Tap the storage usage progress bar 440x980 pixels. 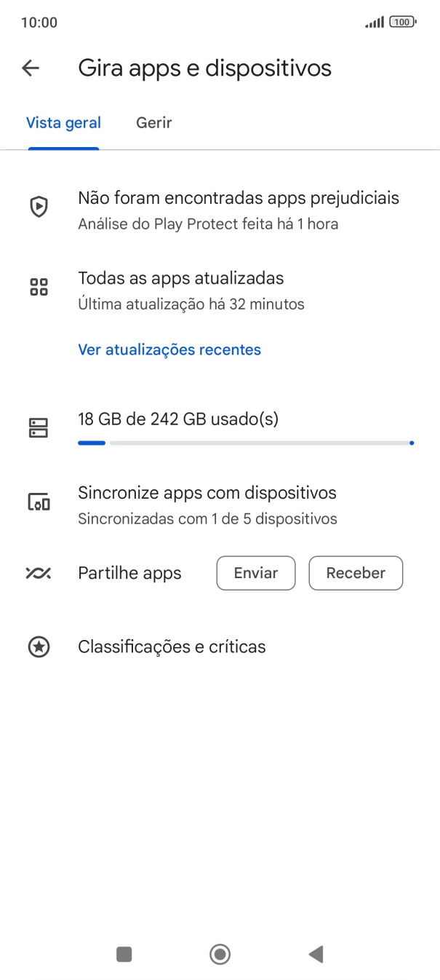245,442
